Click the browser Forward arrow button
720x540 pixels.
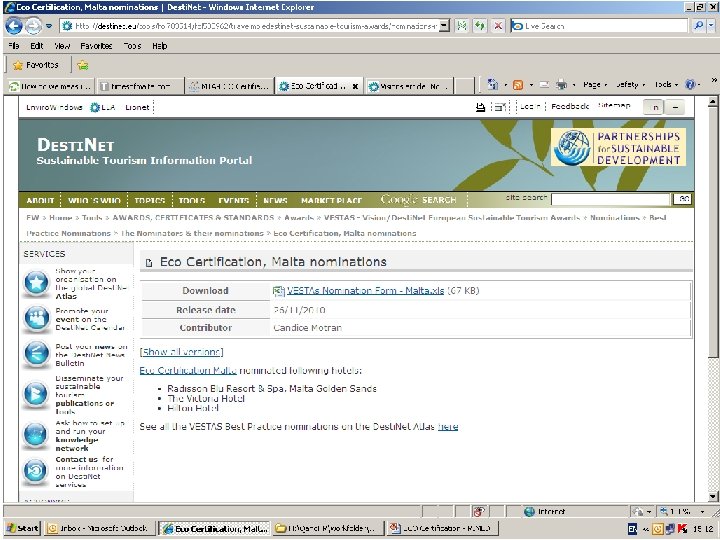[33, 26]
